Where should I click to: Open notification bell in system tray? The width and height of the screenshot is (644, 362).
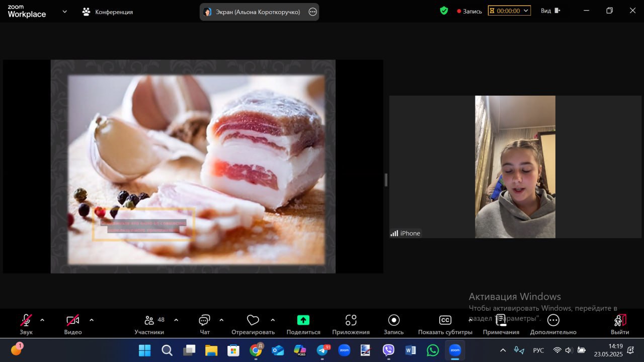(630, 350)
